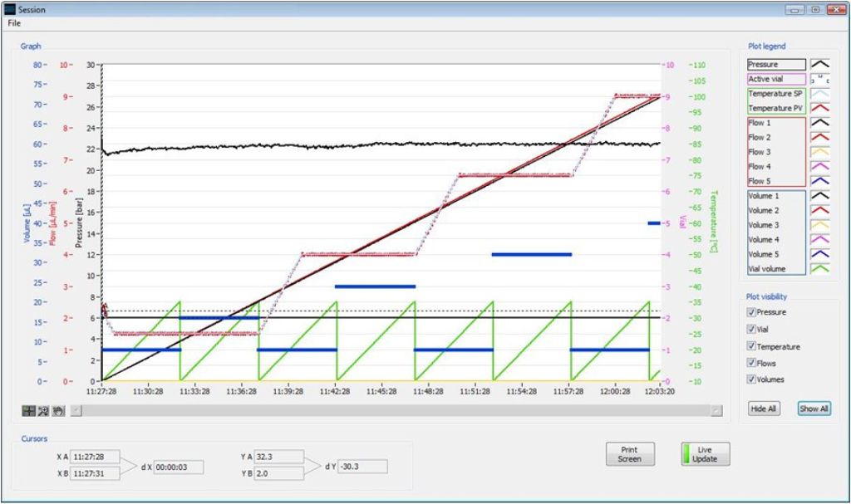851x504 pixels.
Task: Click the Vial volume legend line icon
Action: click(820, 268)
